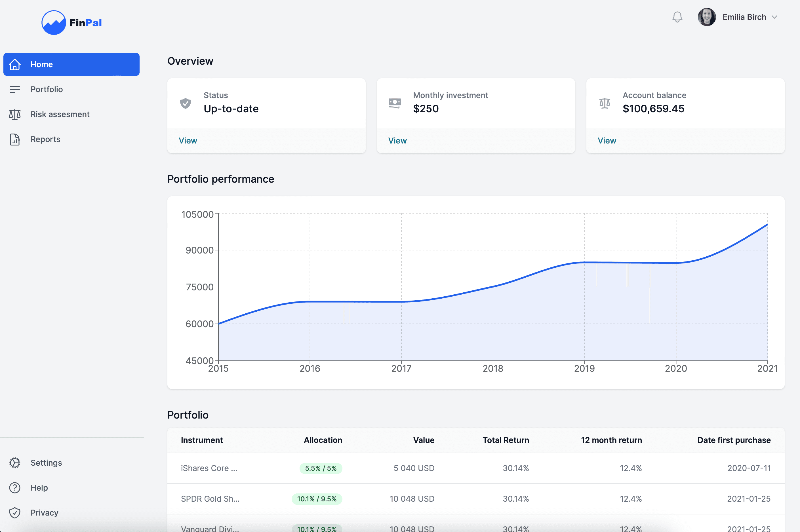Click the Monthly investment cash icon
This screenshot has width=800, height=532.
395,103
